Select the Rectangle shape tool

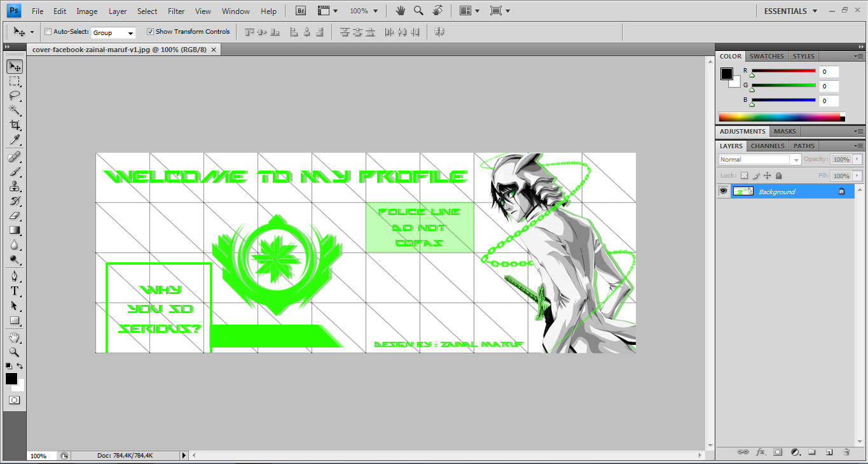click(x=14, y=320)
